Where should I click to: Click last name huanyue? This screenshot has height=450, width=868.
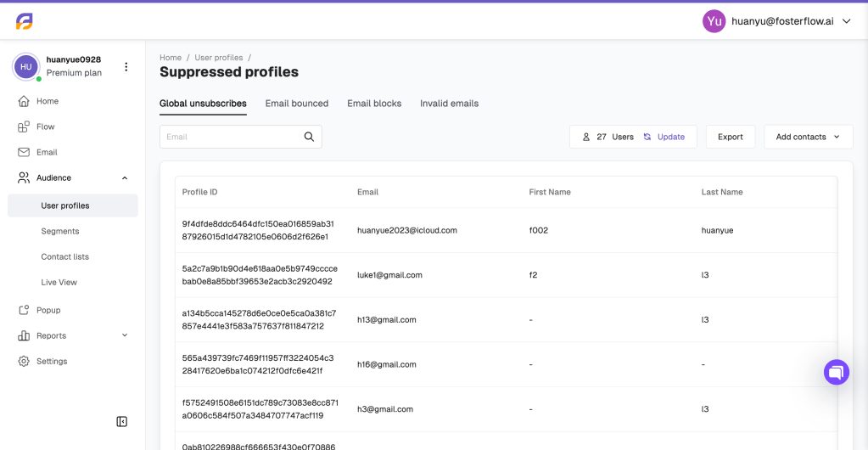718,231
